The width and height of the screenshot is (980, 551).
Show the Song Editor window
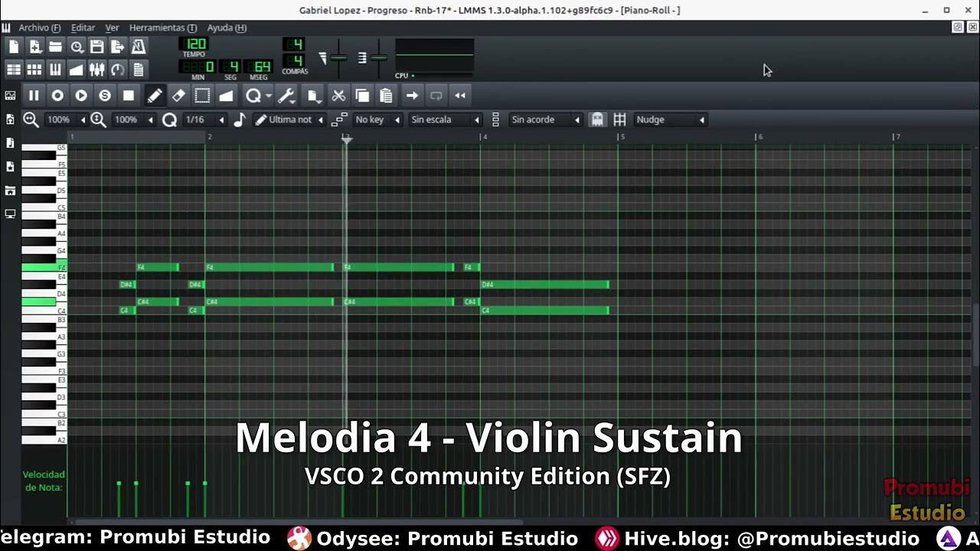(14, 70)
